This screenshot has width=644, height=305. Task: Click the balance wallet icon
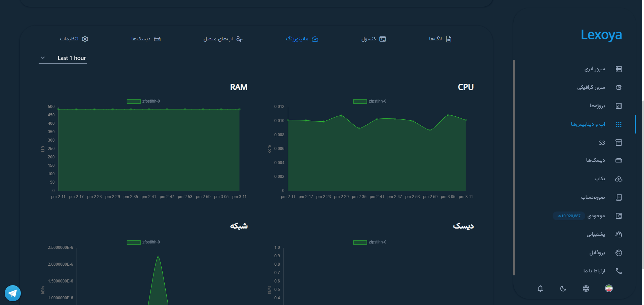pos(618,216)
